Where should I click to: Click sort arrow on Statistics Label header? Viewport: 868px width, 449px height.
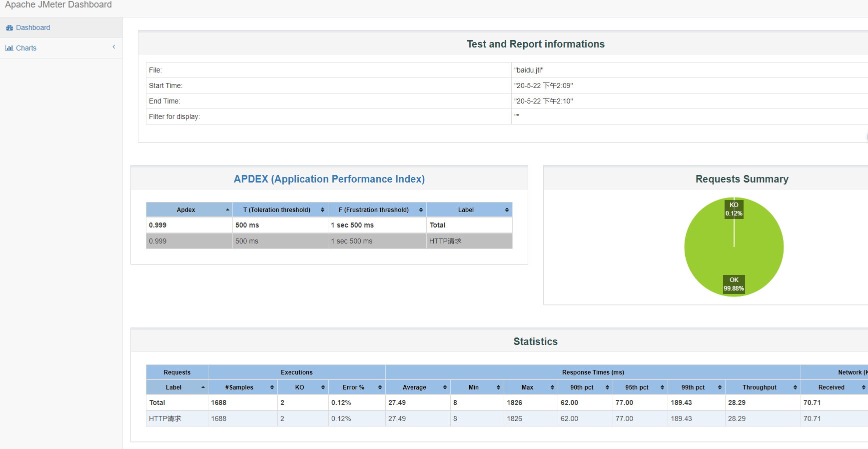pyautogui.click(x=203, y=387)
